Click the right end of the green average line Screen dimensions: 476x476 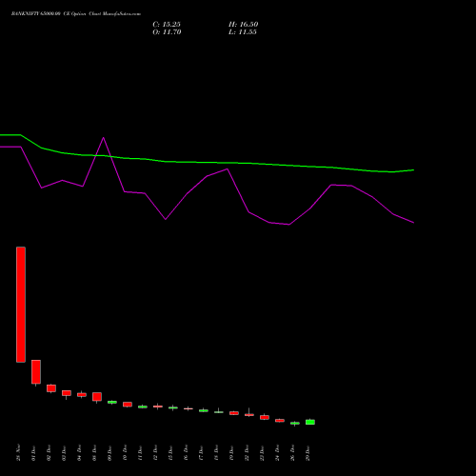click(413, 170)
